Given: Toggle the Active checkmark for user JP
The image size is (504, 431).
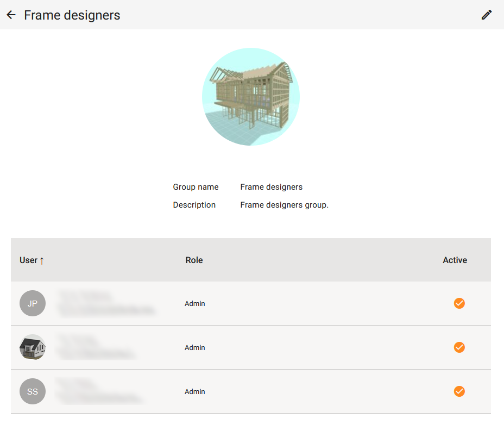Looking at the screenshot, I should (459, 303).
